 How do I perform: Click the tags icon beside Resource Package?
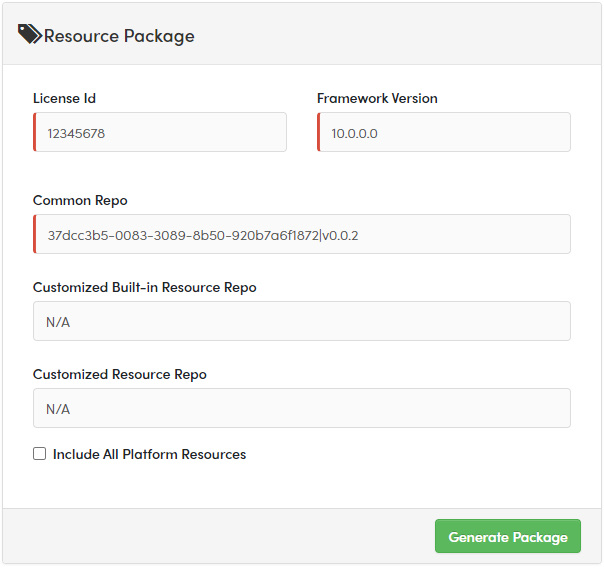29,35
